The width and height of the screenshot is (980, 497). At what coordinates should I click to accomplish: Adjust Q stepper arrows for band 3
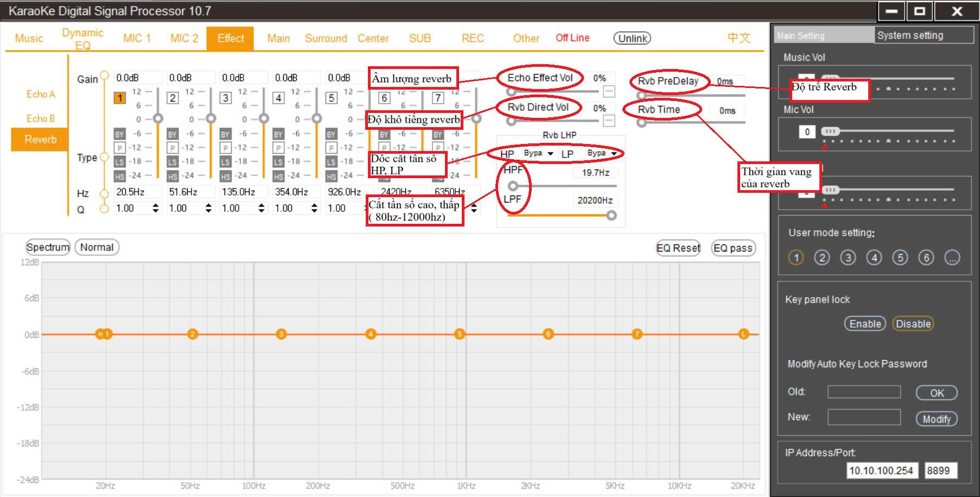click(x=262, y=208)
